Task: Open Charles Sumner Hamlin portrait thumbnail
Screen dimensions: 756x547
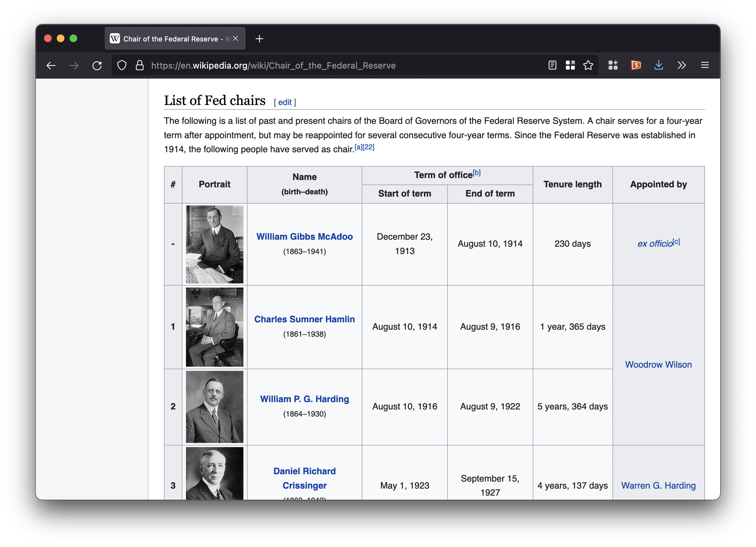Action: click(x=214, y=327)
